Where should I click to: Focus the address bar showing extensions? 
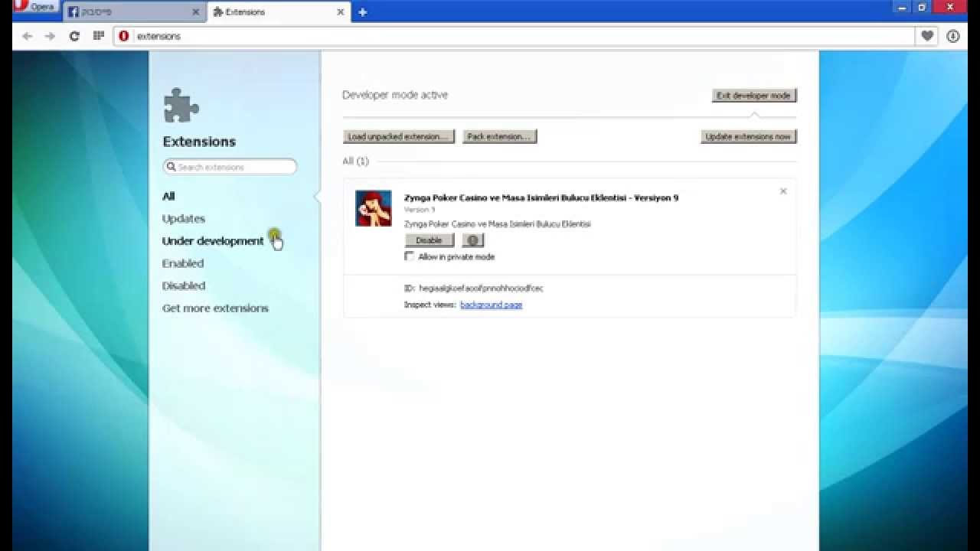[x=514, y=36]
